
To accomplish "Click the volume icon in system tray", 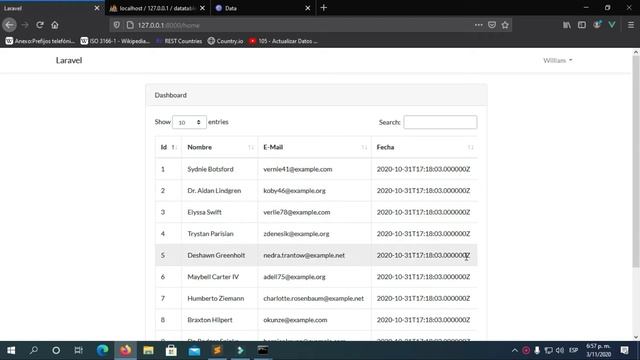I will [560, 350].
